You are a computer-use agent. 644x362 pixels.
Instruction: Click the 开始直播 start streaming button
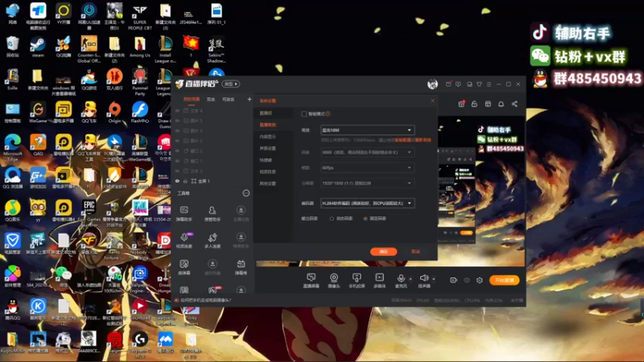pos(505,280)
